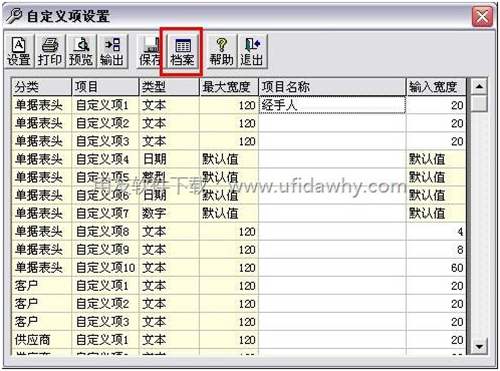Image resolution: width=500 pixels, height=371 pixels.
Task: Click the 输入宽度 column header
Action: [436, 87]
